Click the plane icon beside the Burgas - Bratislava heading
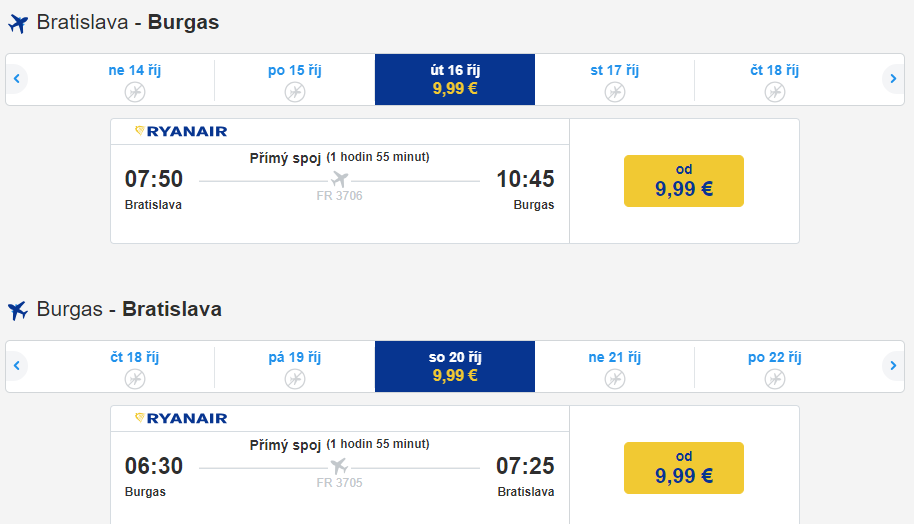 coord(18,310)
